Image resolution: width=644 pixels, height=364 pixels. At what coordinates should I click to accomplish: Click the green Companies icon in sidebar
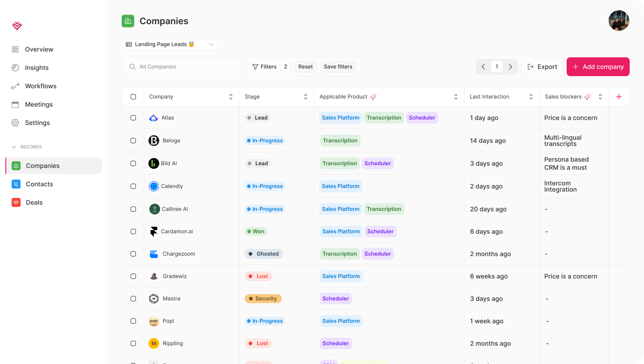[16, 166]
